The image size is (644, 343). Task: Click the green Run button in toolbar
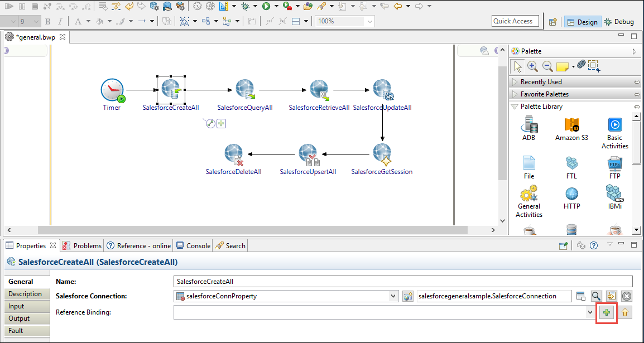click(266, 6)
